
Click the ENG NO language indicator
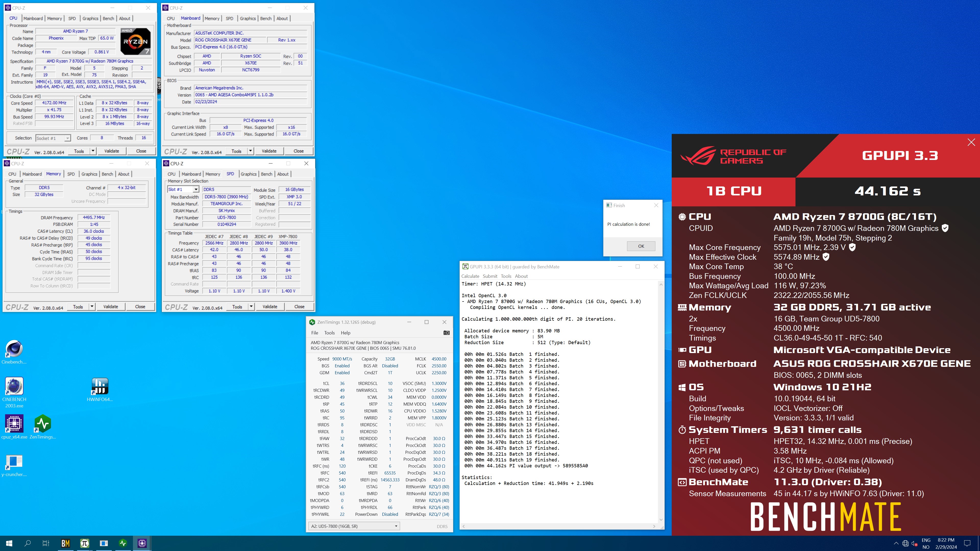tap(926, 543)
